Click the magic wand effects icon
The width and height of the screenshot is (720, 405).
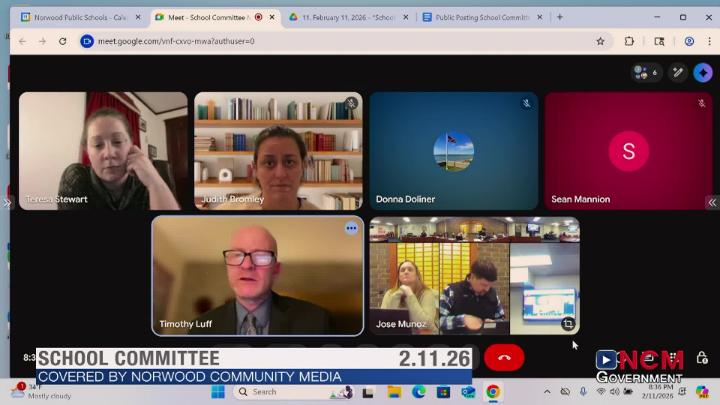point(677,72)
